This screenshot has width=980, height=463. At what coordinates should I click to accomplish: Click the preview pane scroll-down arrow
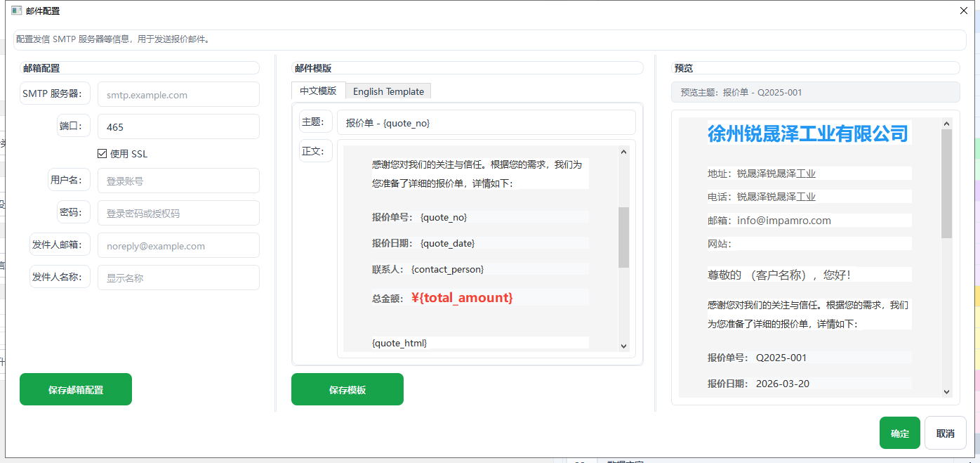coord(946,392)
